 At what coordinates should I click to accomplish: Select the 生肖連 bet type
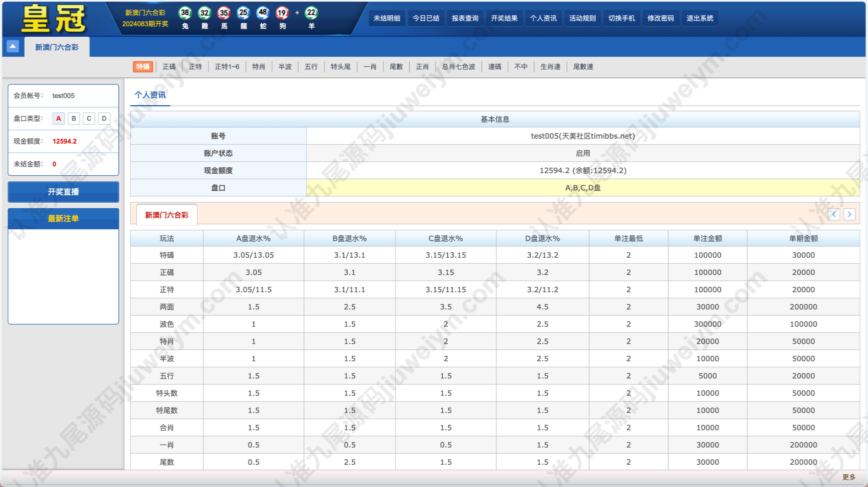coord(551,67)
